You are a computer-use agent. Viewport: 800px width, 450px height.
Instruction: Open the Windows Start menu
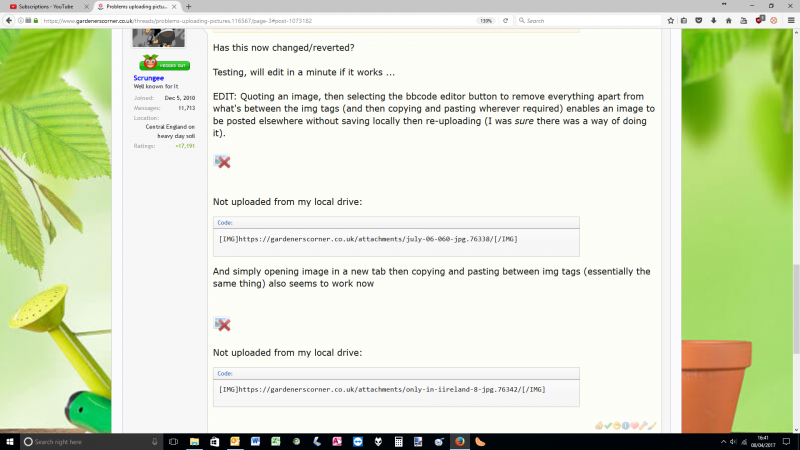coord(10,441)
